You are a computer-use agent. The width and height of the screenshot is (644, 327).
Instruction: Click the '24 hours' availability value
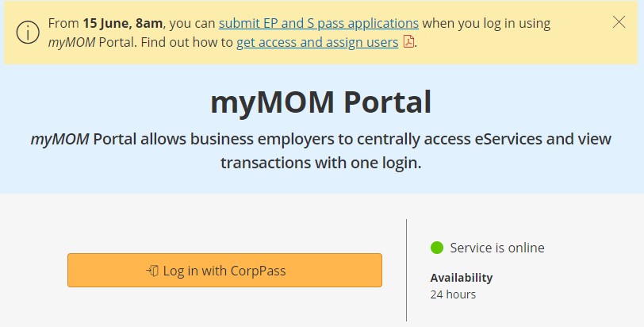click(453, 294)
